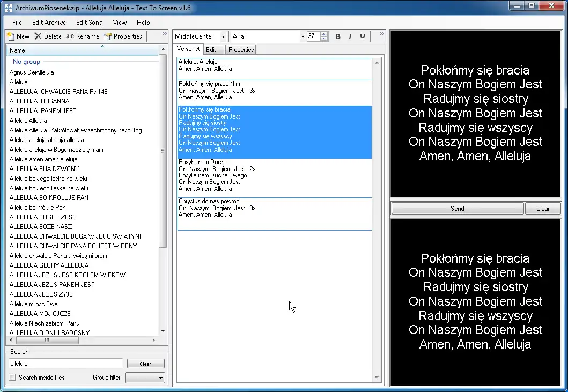Image resolution: width=568 pixels, height=392 pixels.
Task: Select the No group header
Action: coord(26,62)
